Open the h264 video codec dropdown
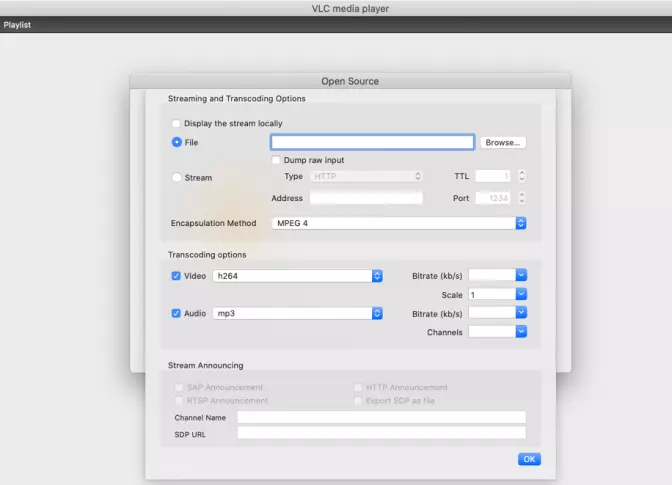The height and width of the screenshot is (485, 672). point(298,276)
